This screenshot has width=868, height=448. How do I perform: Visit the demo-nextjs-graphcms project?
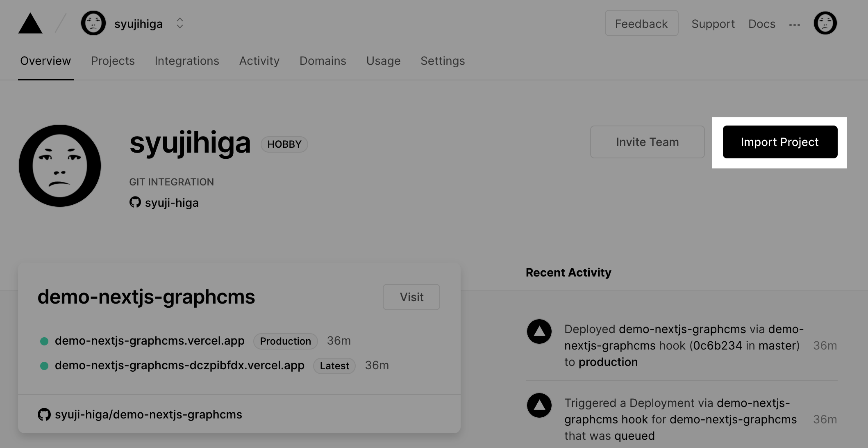tap(411, 297)
